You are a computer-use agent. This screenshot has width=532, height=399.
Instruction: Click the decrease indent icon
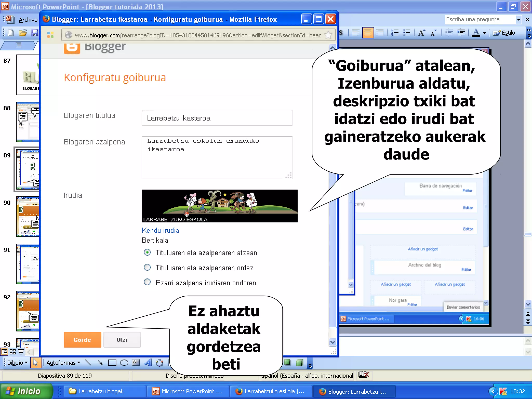[x=449, y=33]
